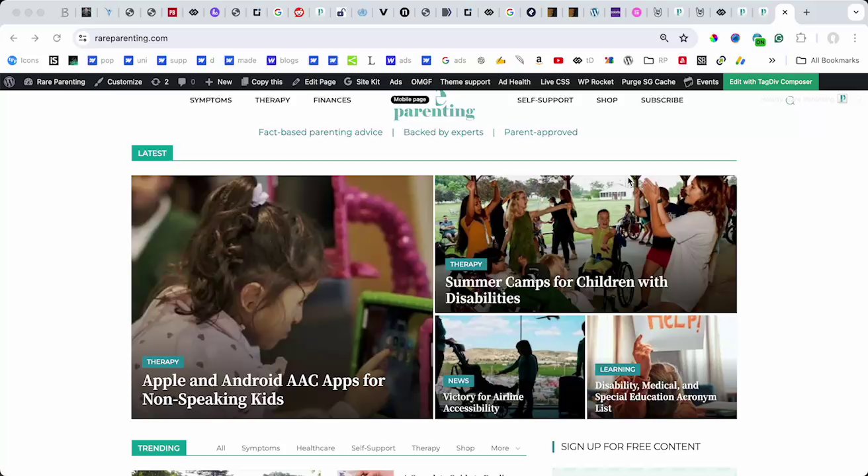The height and width of the screenshot is (476, 868).
Task: Click the Reddit tab icon
Action: 299,13
